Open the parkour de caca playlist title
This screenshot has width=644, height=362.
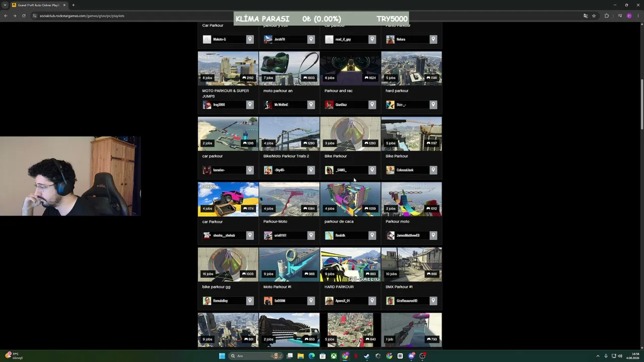[339, 221]
